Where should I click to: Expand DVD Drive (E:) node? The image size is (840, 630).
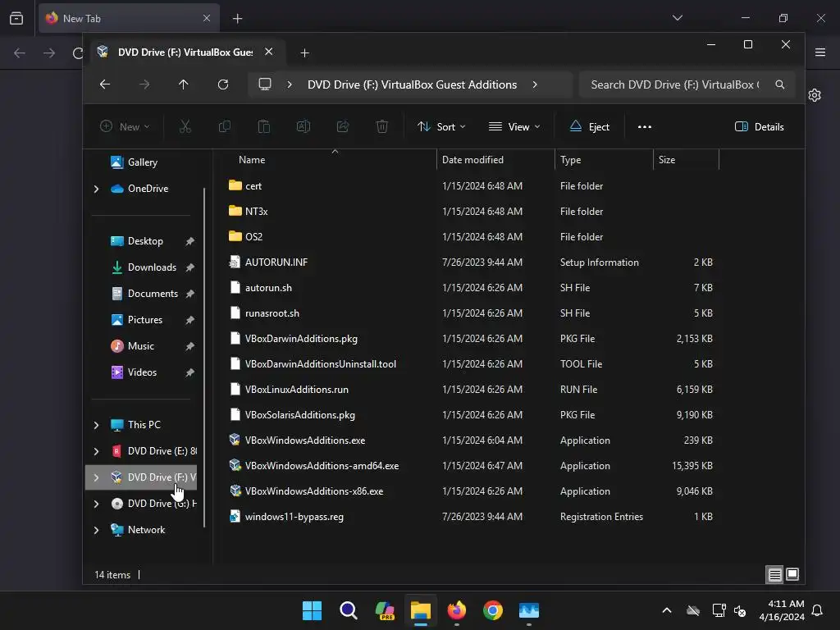(x=97, y=451)
